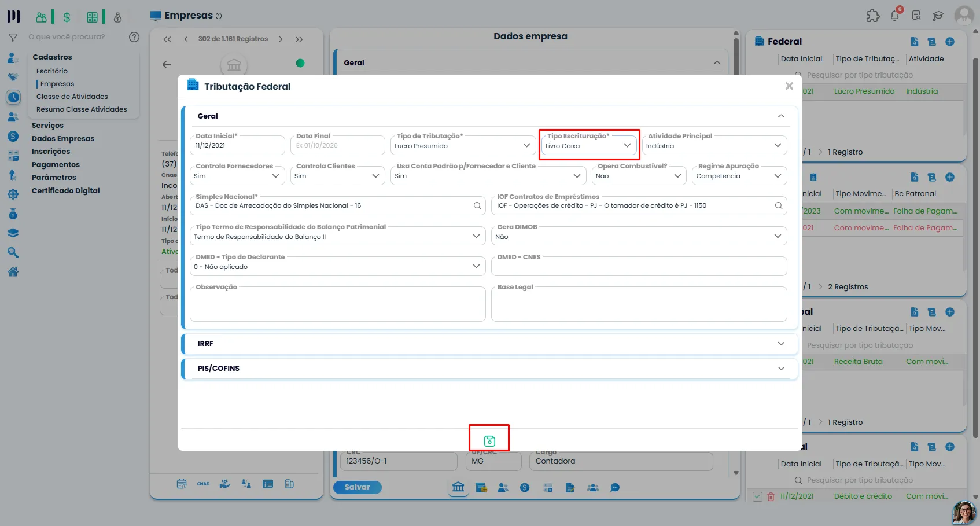
Task: Expand the IRRF section
Action: click(x=489, y=344)
